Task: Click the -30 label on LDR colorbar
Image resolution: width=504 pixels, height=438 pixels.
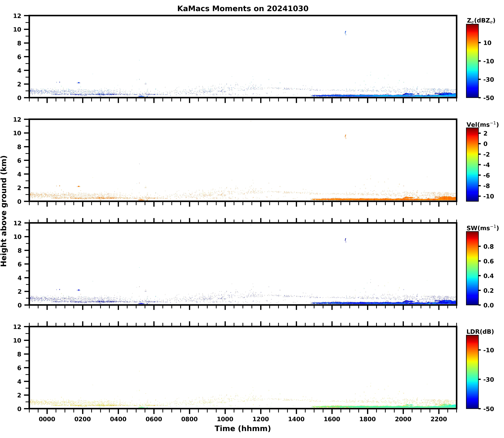Action: coord(488,379)
